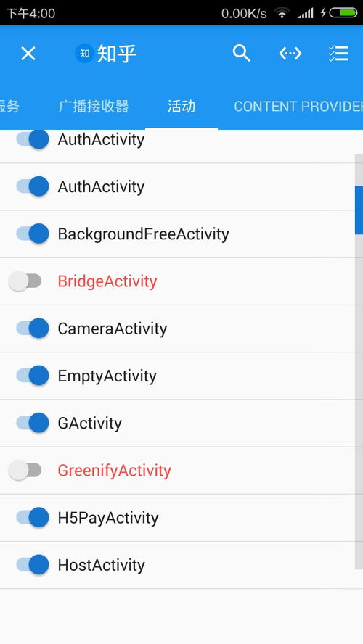
Task: Enable the GreenifyActivity switch
Action: [x=25, y=470]
